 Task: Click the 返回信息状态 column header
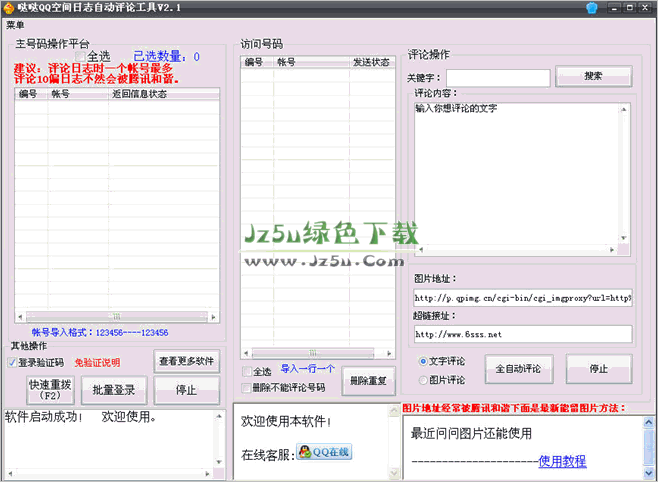click(164, 94)
